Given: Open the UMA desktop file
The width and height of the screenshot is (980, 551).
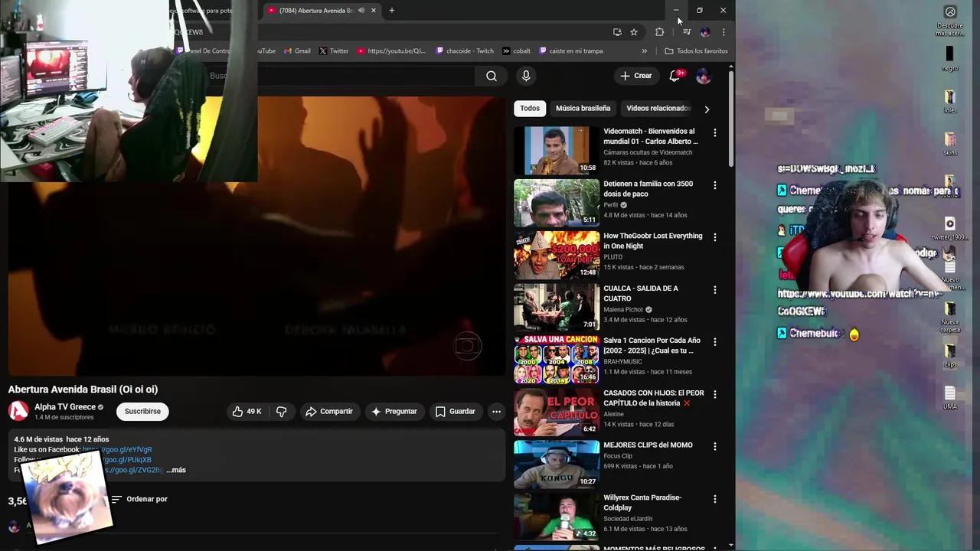Looking at the screenshot, I should coord(950,398).
